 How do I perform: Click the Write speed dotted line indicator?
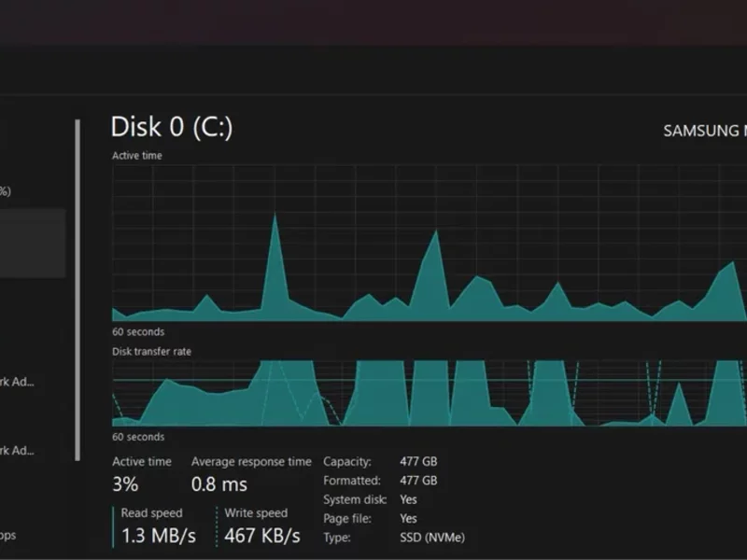pyautogui.click(x=218, y=525)
